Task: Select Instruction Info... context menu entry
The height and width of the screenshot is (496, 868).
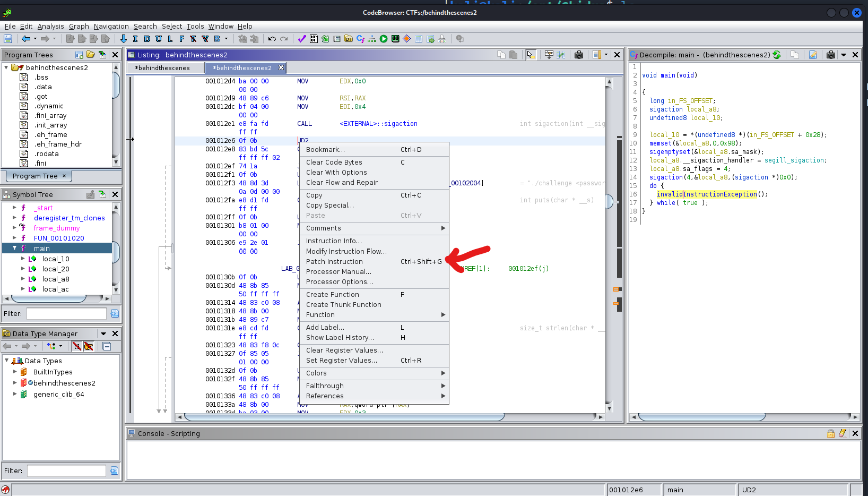Action: (374, 241)
